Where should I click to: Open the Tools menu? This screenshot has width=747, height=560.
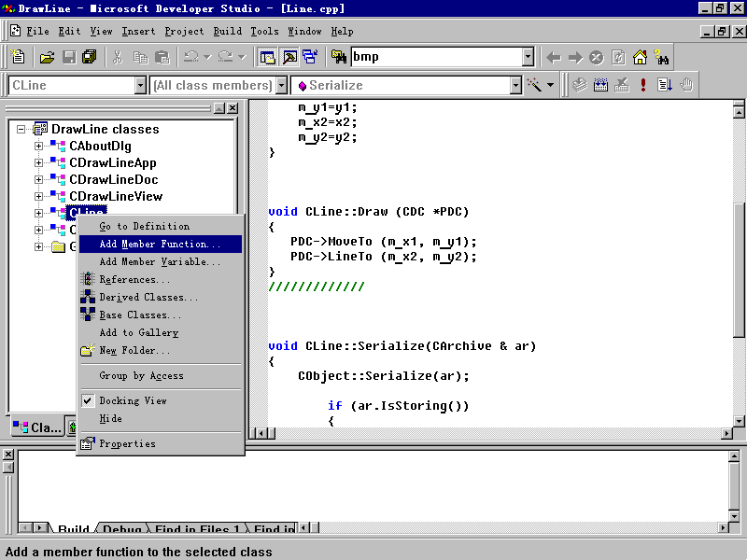tap(264, 32)
